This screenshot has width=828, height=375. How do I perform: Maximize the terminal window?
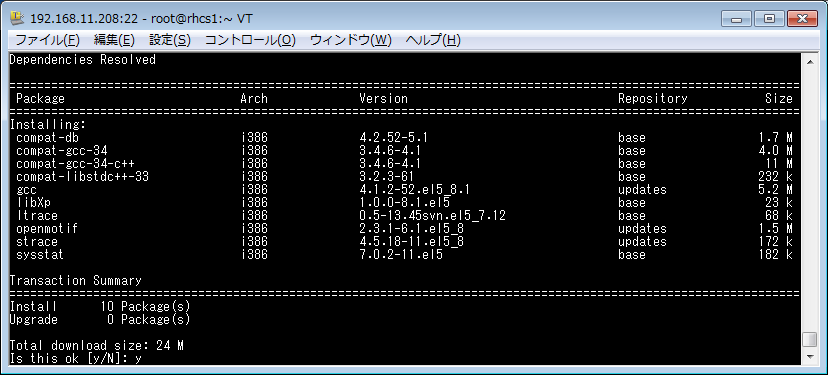point(769,20)
